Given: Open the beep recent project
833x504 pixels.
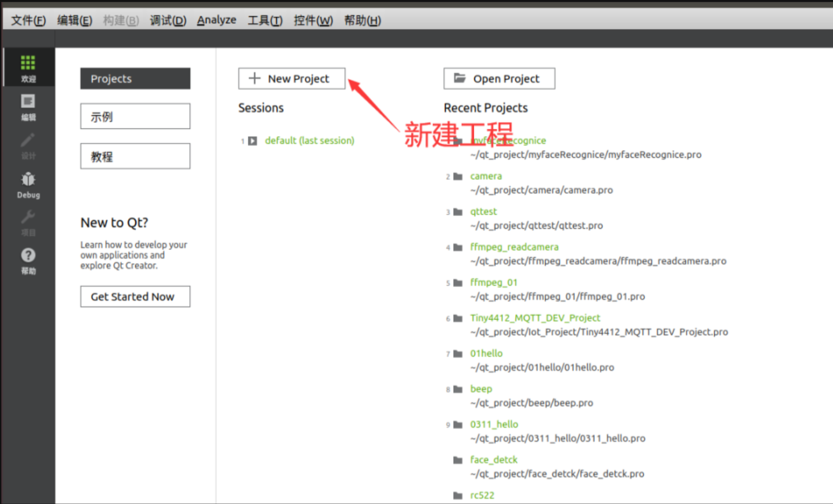Looking at the screenshot, I should click(x=481, y=389).
